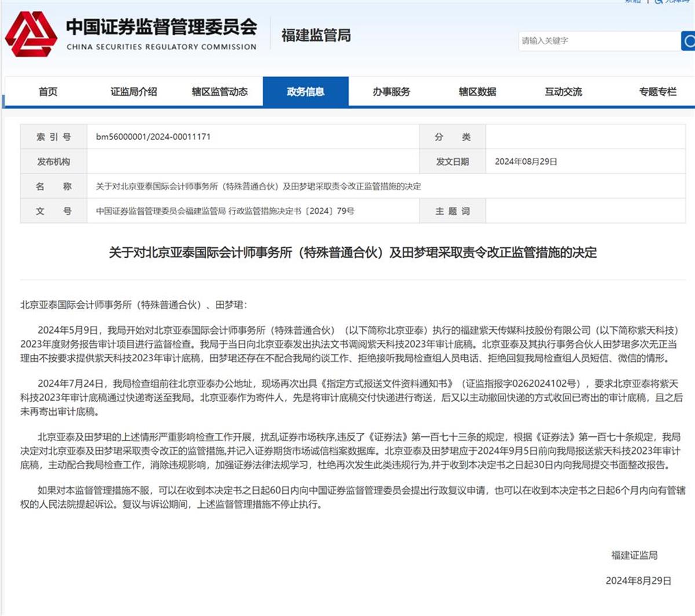Click the 2024年08月29日 issue date cell
This screenshot has height=616, width=695.
click(525, 162)
